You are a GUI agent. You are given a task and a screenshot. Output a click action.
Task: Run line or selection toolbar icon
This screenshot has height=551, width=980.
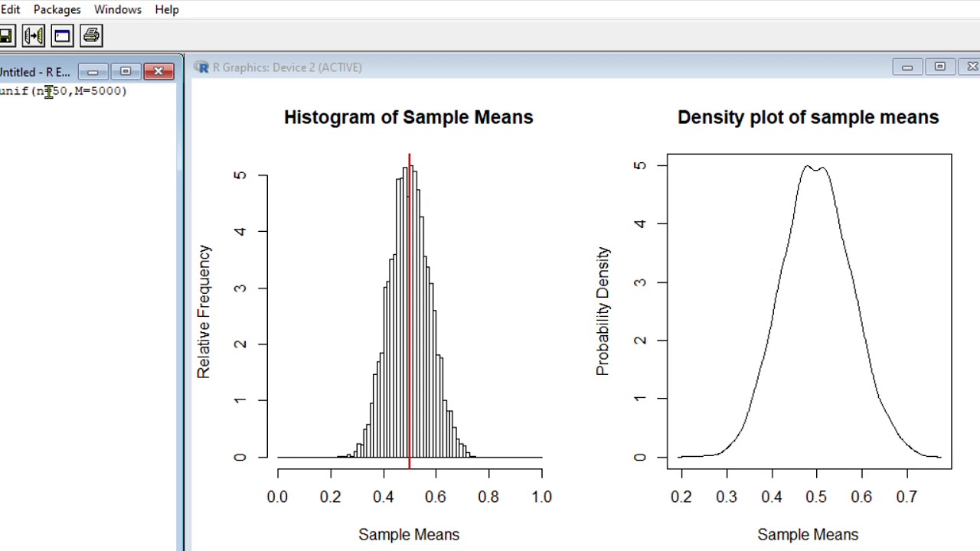(x=34, y=35)
